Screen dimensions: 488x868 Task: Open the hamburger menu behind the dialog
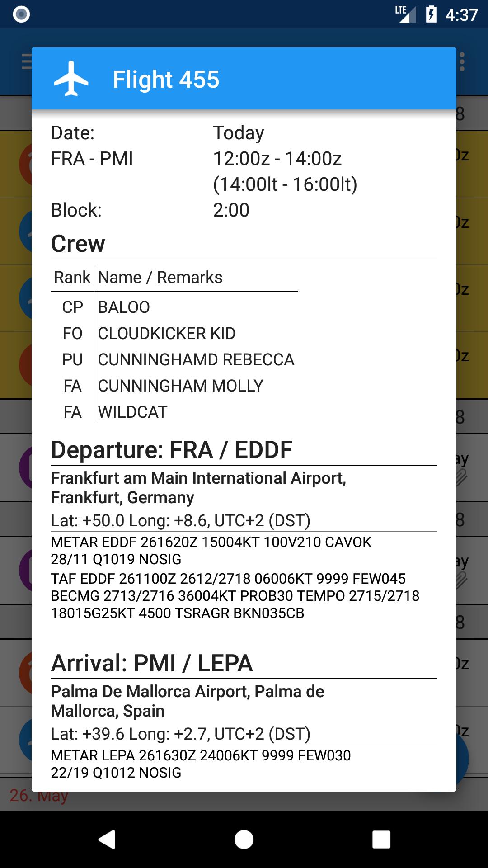point(26,61)
